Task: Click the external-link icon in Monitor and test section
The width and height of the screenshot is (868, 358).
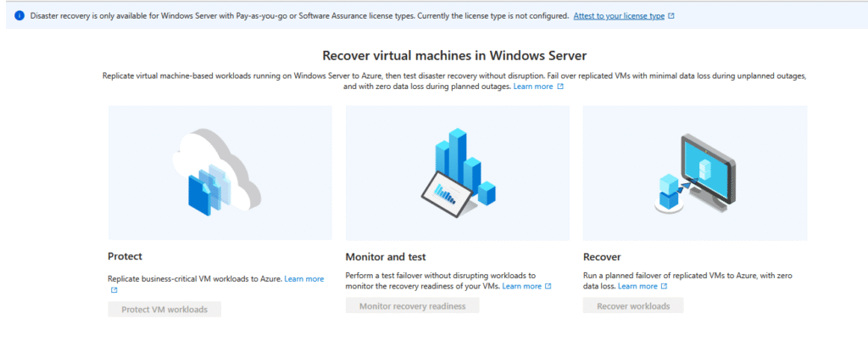Action: [x=548, y=286]
